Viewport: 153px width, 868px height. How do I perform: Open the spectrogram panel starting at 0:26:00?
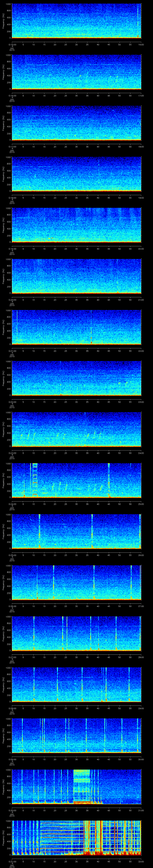coord(76,583)
